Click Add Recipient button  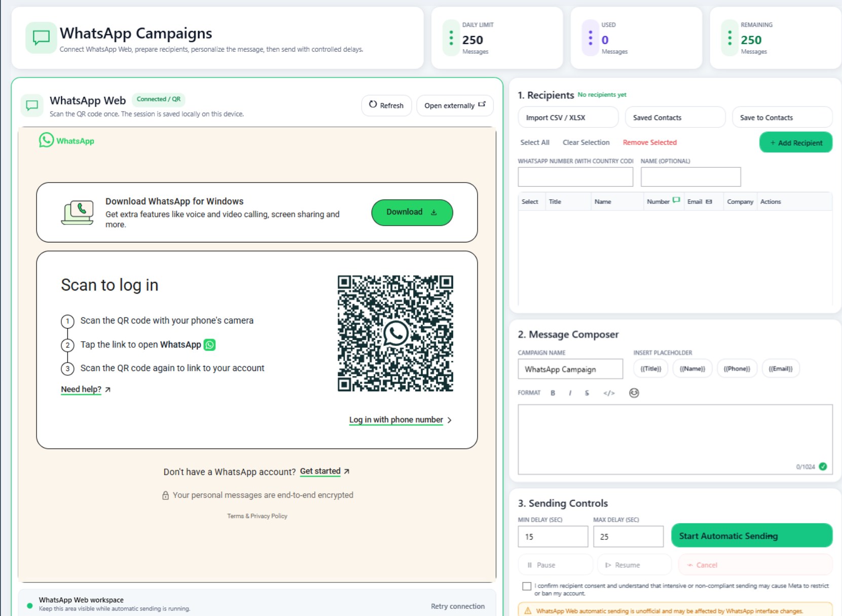point(795,142)
